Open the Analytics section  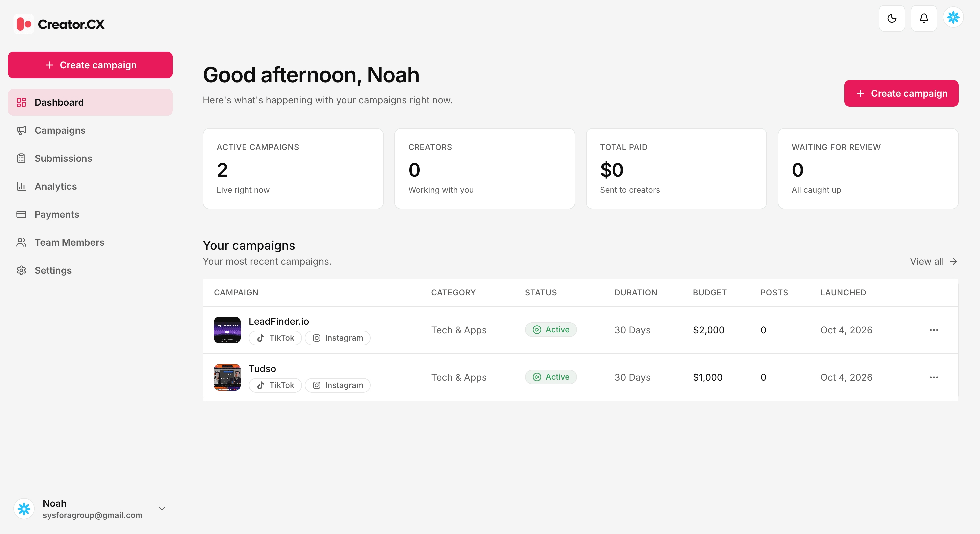coord(90,186)
